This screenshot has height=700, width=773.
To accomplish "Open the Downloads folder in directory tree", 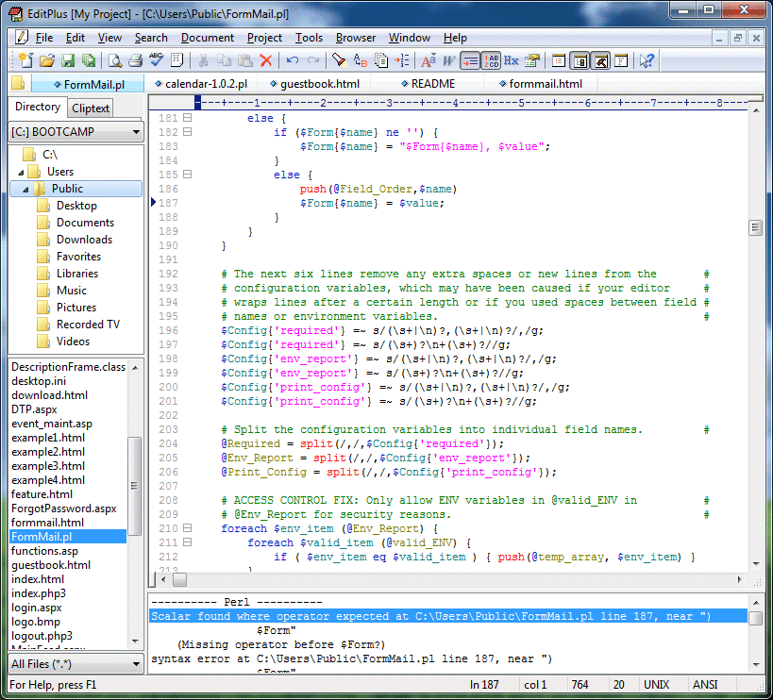I will tap(84, 240).
